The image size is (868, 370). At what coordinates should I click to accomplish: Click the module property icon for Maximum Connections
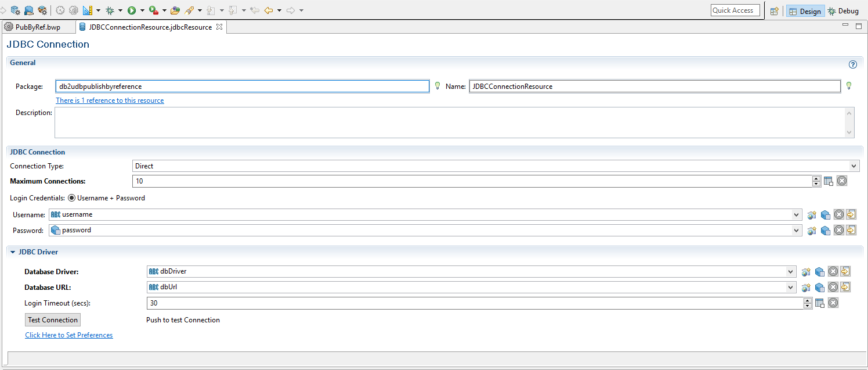(x=829, y=181)
